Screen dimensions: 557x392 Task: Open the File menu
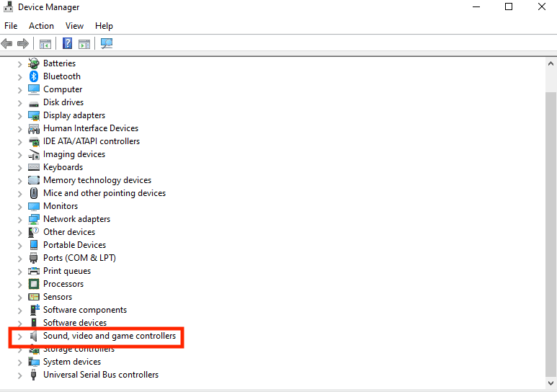point(11,26)
